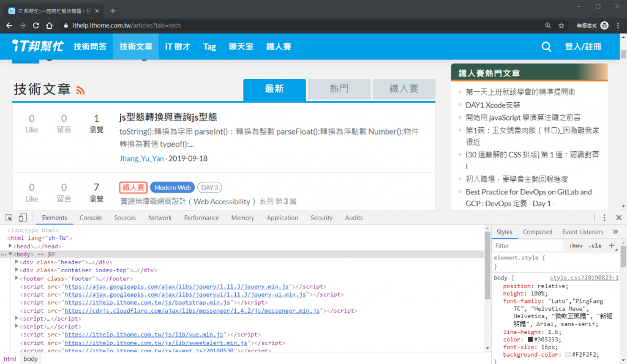Click the site info lock icon
Screen dimensions: 627x364
[66, 26]
